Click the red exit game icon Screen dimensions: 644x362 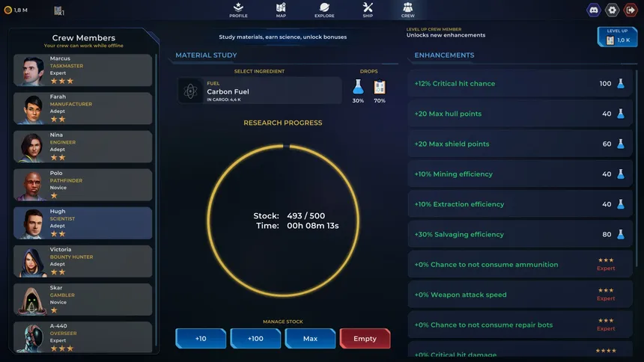(x=631, y=10)
